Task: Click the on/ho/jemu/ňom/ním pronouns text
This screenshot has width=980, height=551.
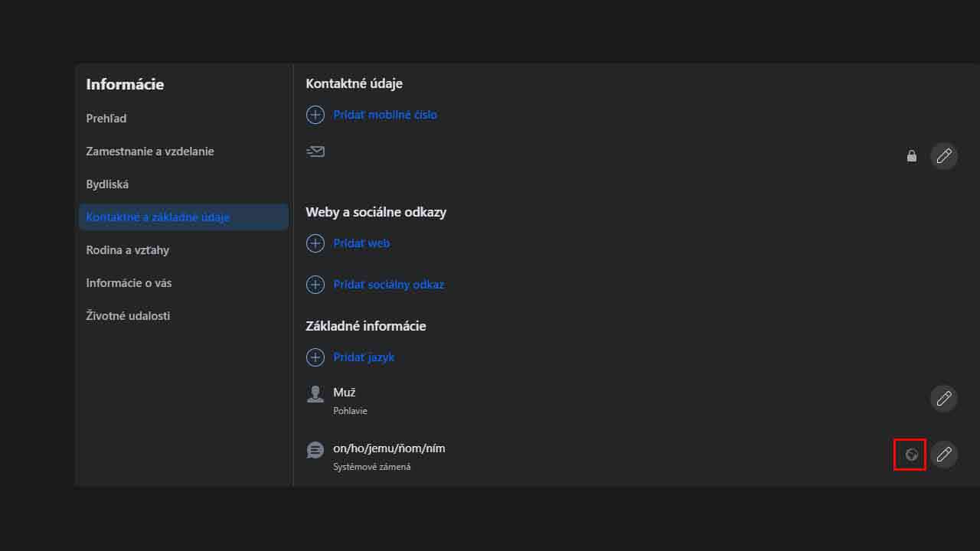Action: click(x=389, y=448)
